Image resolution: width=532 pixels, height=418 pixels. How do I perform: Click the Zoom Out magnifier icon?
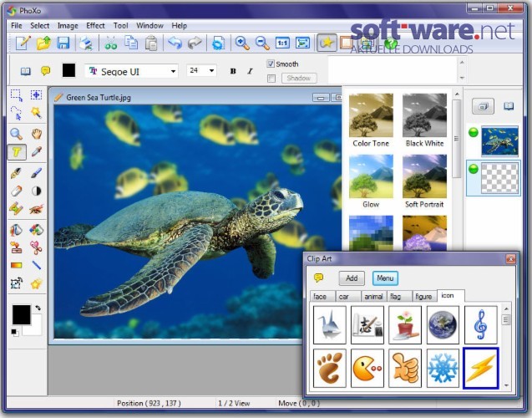(x=262, y=43)
